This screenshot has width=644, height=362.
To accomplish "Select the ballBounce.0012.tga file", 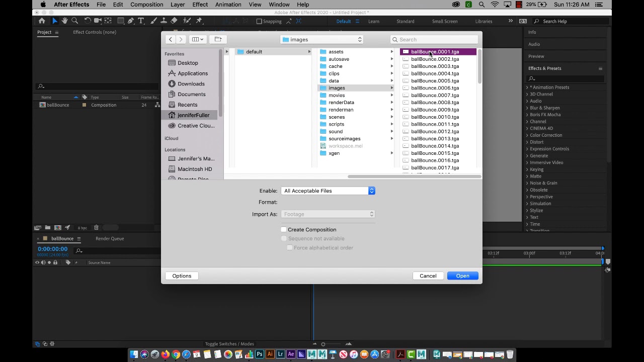I will 435,131.
